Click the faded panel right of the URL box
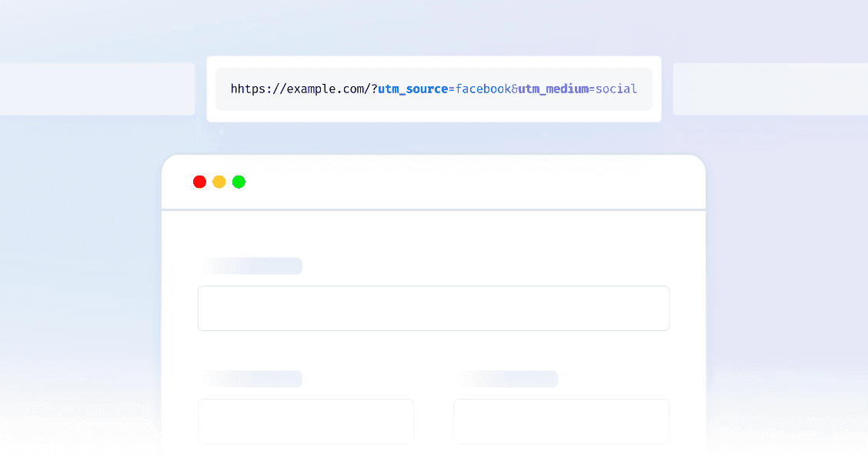This screenshot has width=868, height=462. point(770,89)
